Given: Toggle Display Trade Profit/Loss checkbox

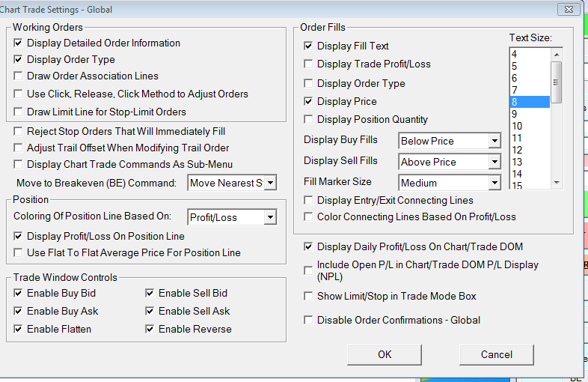Looking at the screenshot, I should tap(308, 64).
